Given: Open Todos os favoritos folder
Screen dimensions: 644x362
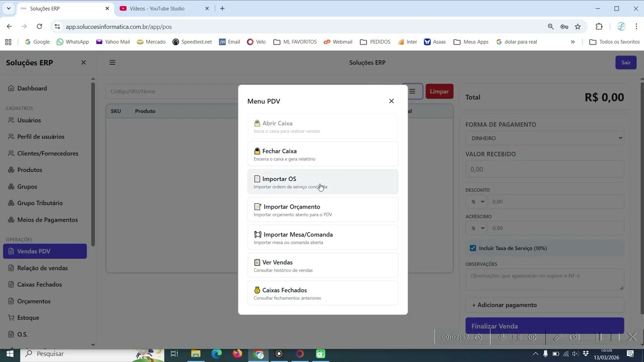Looking at the screenshot, I should pyautogui.click(x=614, y=42).
